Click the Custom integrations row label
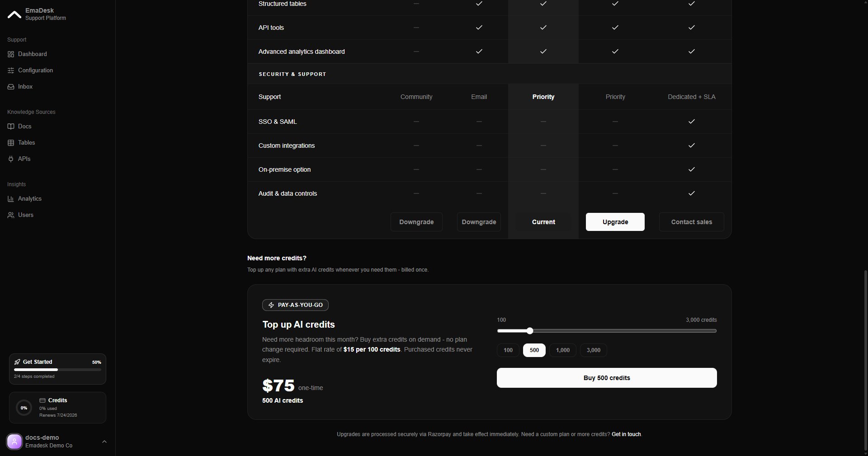 [x=287, y=146]
